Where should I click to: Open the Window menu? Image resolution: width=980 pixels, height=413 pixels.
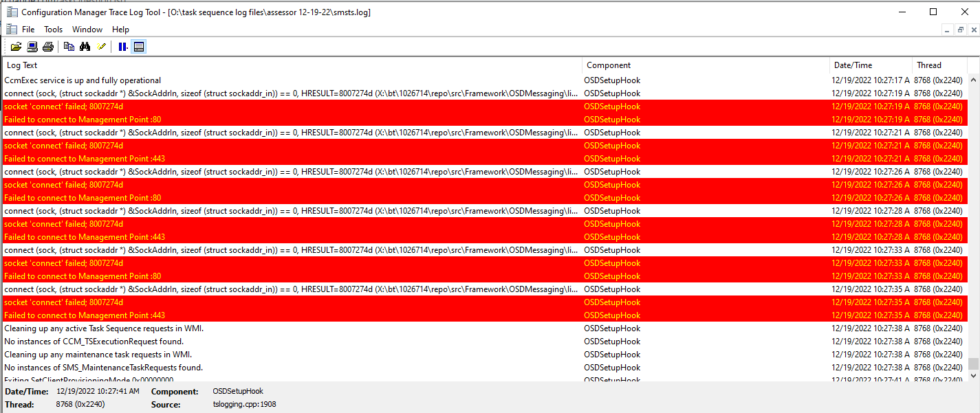[87, 29]
